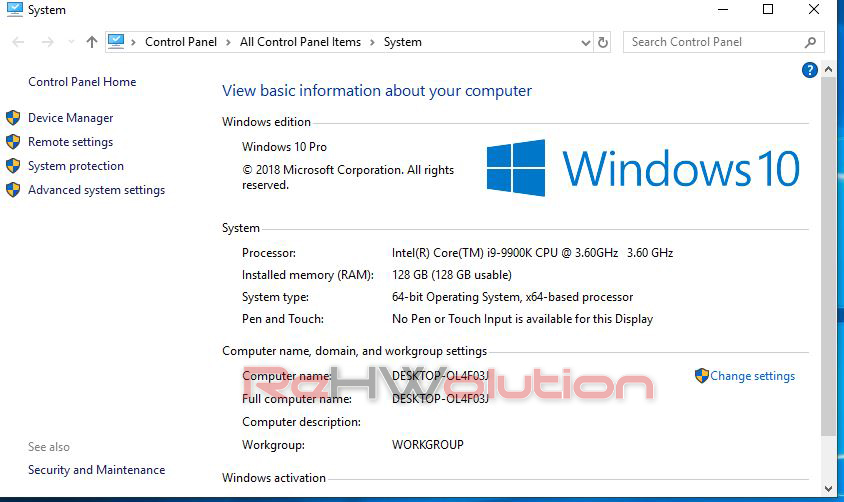Expand the address bar previous locations dropdown
The image size is (844, 502).
click(586, 42)
